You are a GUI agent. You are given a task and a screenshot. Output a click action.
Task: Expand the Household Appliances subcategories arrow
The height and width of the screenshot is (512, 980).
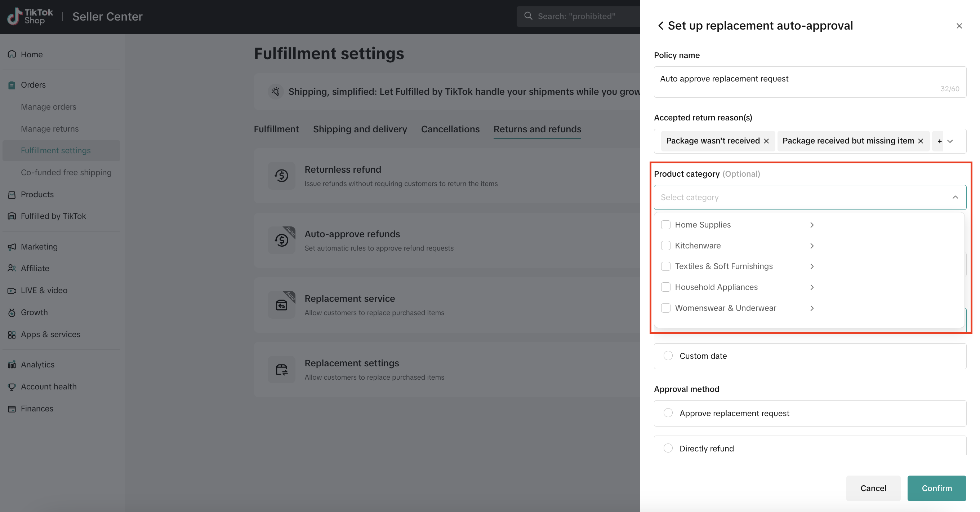tap(812, 287)
